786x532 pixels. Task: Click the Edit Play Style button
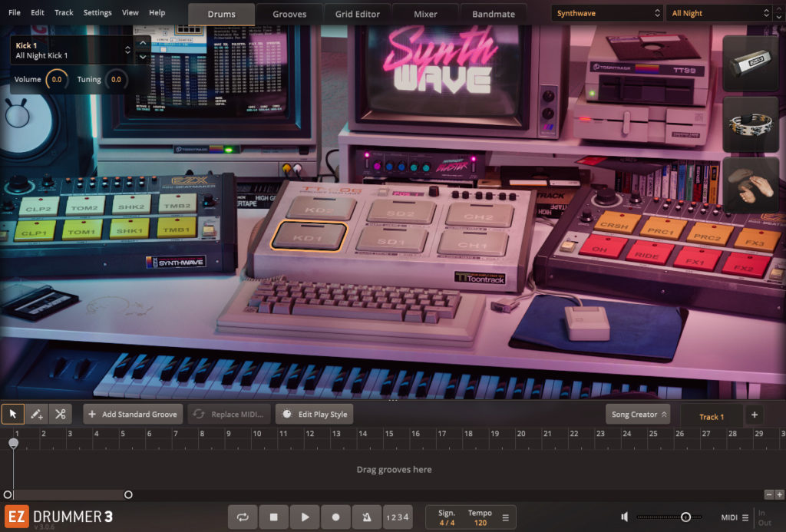coord(315,415)
